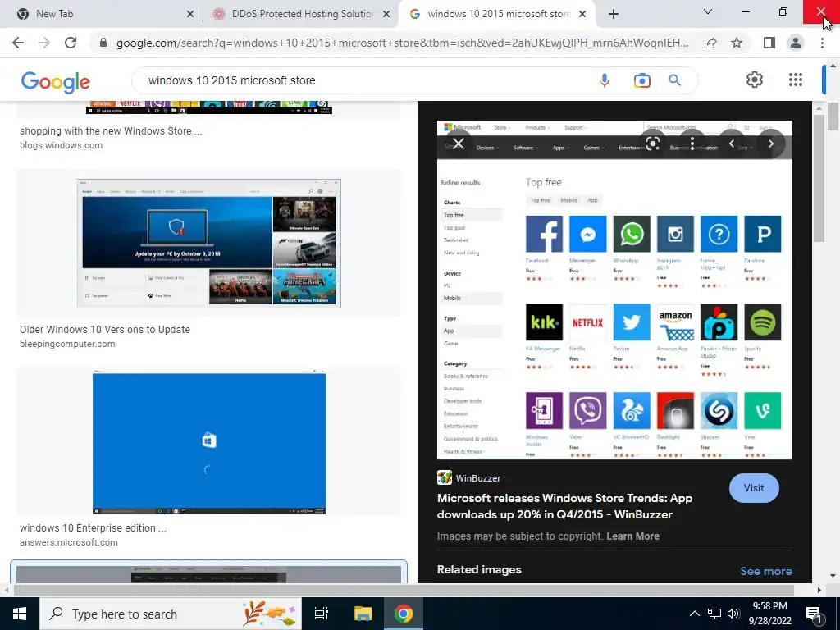The height and width of the screenshot is (630, 840).
Task: Open WinBuzzer article title link
Action: (x=564, y=506)
